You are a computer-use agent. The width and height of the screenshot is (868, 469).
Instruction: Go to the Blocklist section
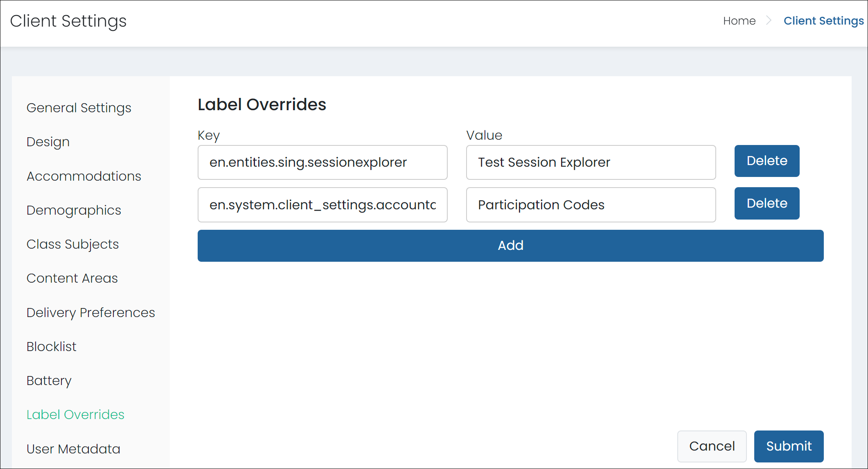click(51, 347)
